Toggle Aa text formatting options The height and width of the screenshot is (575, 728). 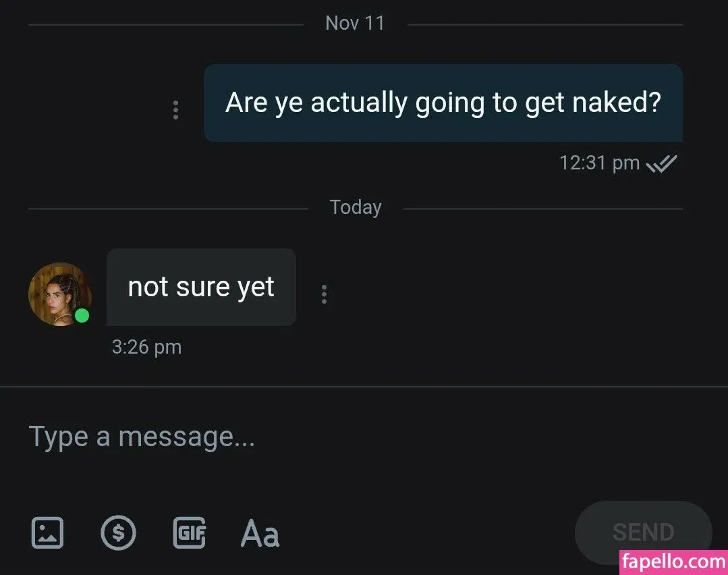tap(260, 533)
